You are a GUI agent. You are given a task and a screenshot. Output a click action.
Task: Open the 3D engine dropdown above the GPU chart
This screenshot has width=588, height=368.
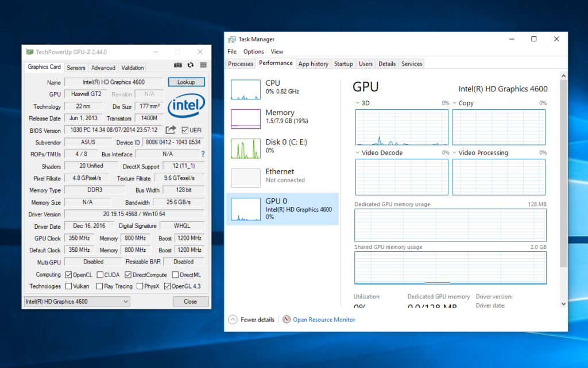pyautogui.click(x=357, y=102)
